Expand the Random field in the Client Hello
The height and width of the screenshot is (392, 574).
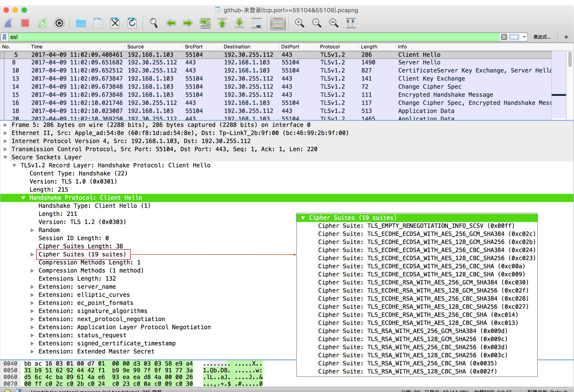click(32, 230)
